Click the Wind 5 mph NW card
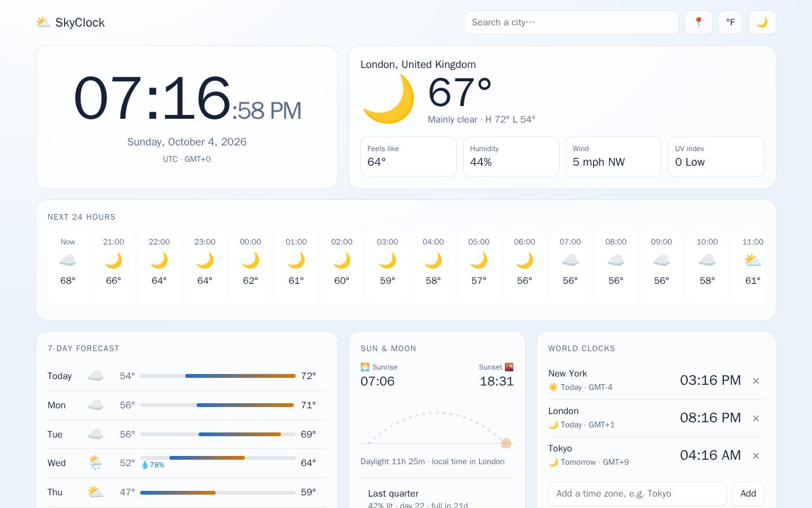This screenshot has width=812, height=508. pos(613,157)
